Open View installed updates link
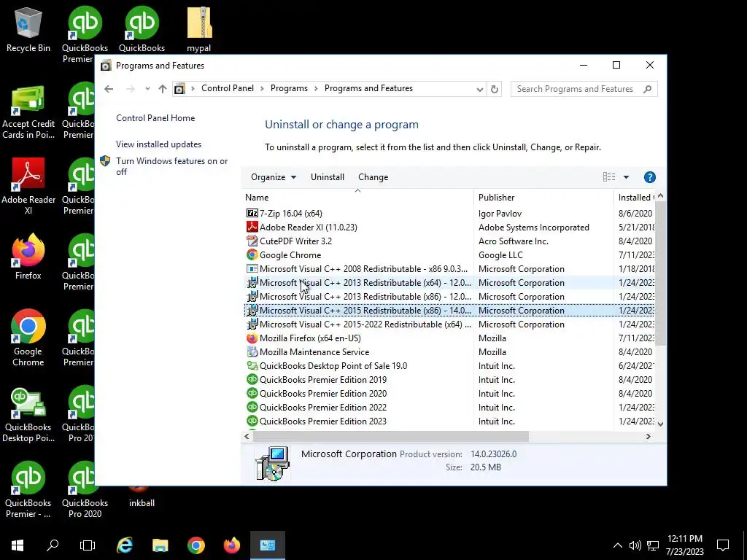Screen dimensions: 747x560 158,144
